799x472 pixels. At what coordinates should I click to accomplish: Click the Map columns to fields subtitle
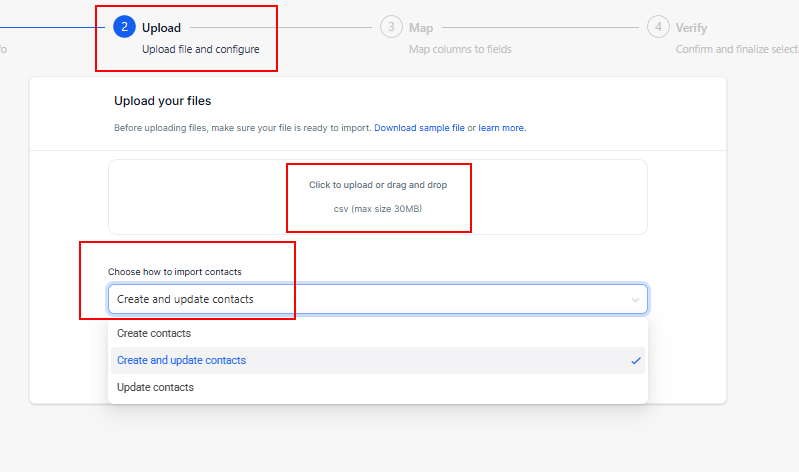tap(460, 49)
